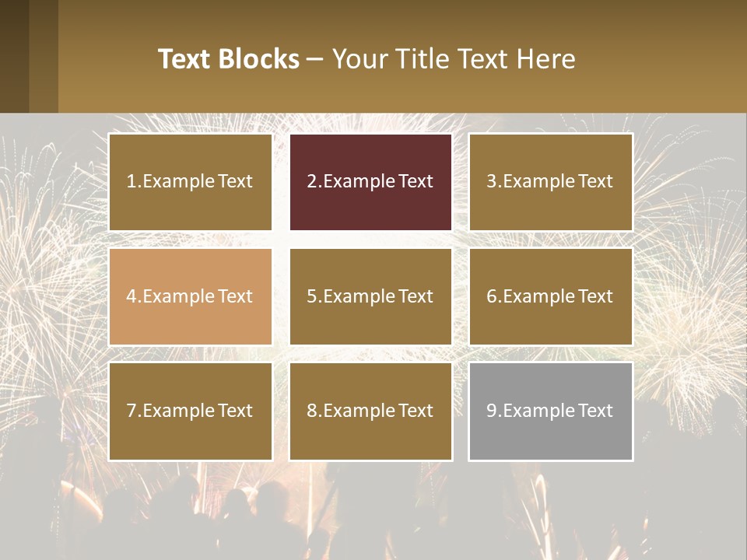
Task: Click the bright gap between blocks 2 and 5
Action: 370,240
